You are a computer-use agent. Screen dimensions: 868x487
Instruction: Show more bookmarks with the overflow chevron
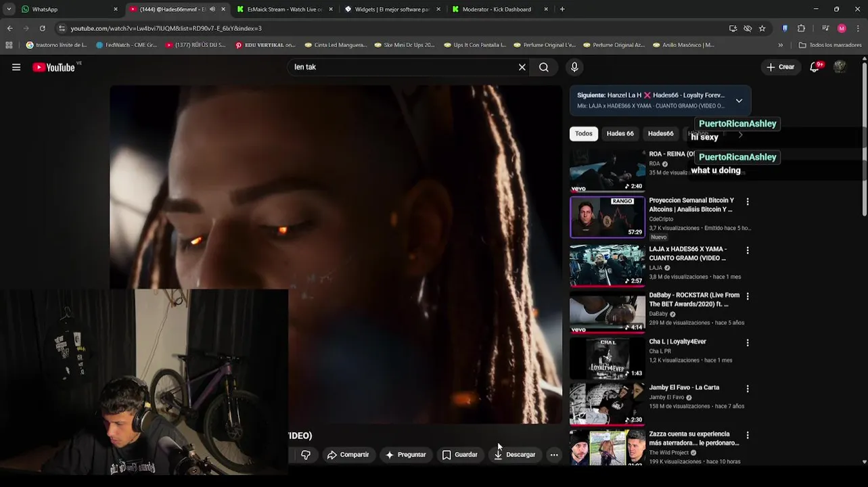[780, 45]
